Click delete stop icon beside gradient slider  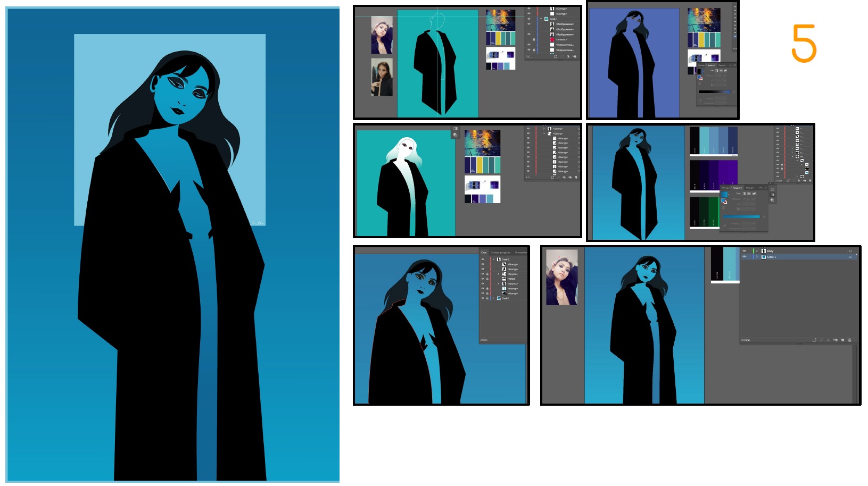point(764,217)
